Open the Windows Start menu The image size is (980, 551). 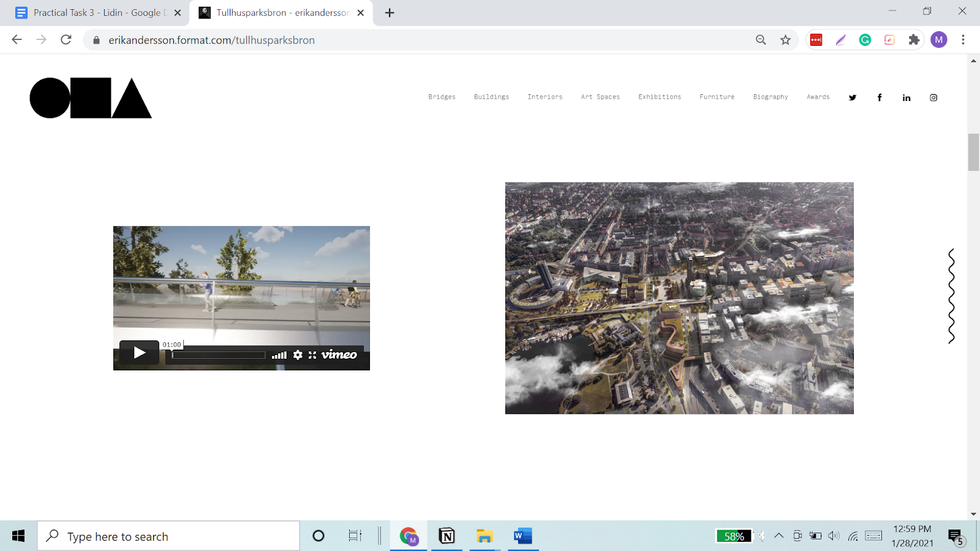point(18,536)
